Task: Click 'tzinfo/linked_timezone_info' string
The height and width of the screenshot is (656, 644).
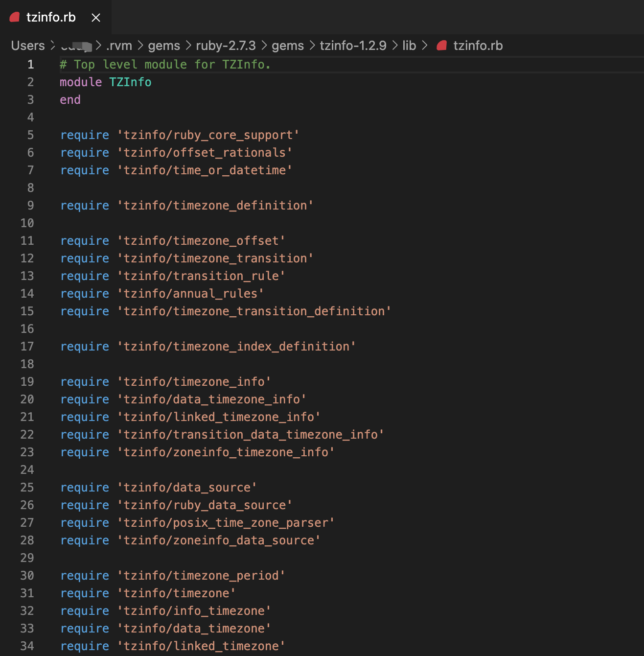Action: tap(219, 417)
